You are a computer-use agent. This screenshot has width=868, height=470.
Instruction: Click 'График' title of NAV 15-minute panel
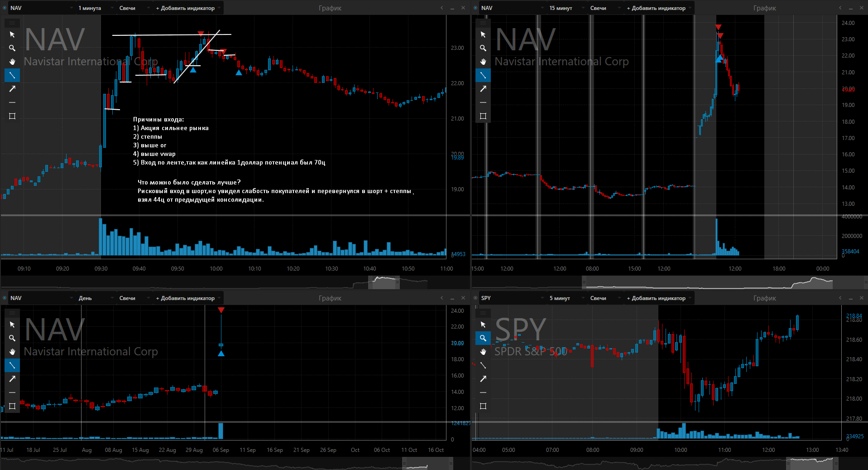tap(765, 8)
